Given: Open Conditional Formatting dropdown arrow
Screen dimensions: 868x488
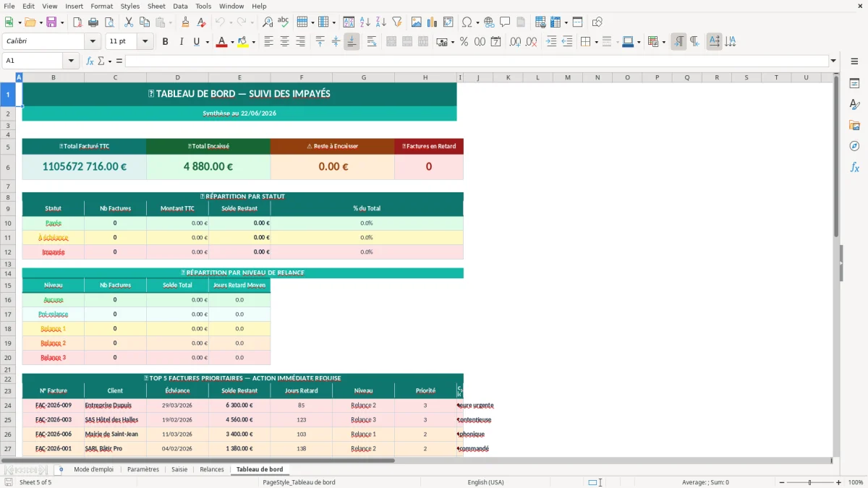Looking at the screenshot, I should point(663,42).
